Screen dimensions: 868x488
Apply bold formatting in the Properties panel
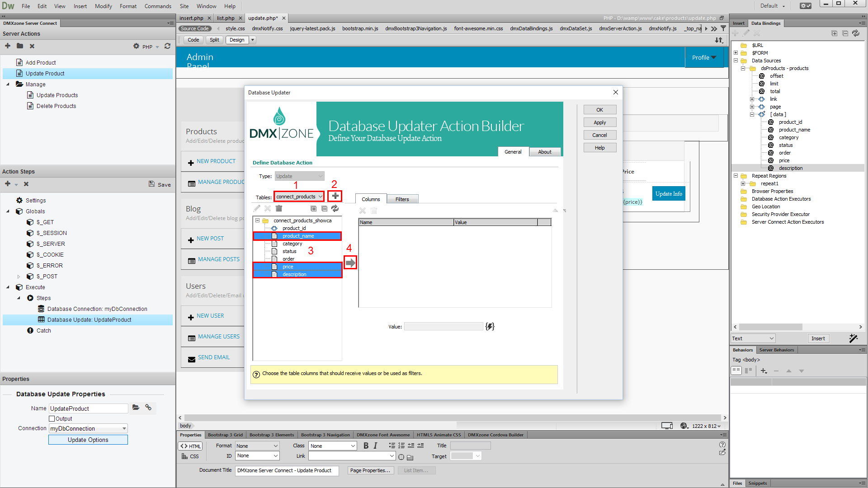(366, 446)
